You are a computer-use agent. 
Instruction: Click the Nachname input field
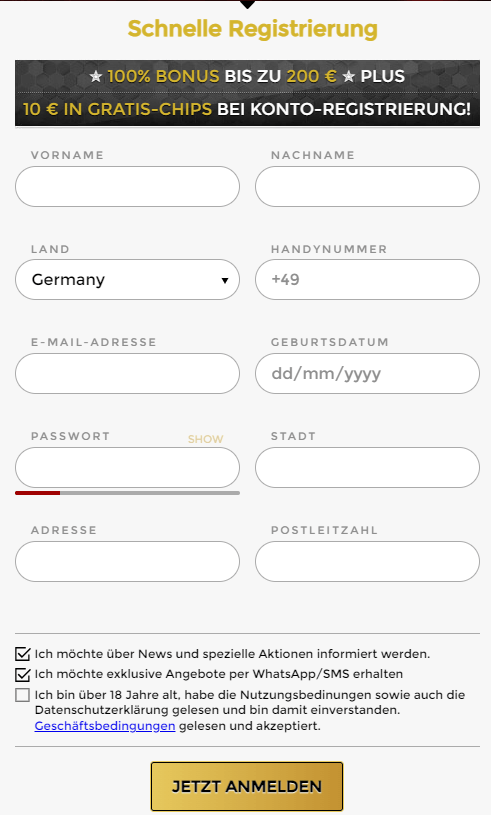pyautogui.click(x=367, y=187)
